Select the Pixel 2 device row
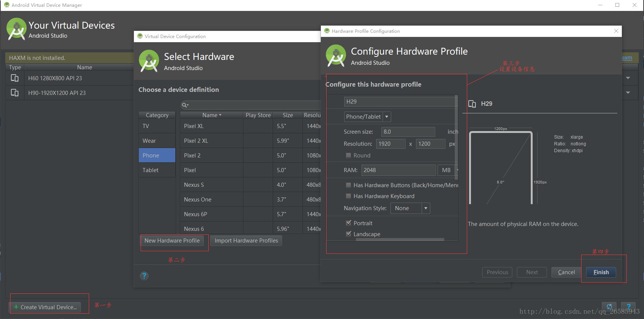644x319 pixels. tap(251, 156)
